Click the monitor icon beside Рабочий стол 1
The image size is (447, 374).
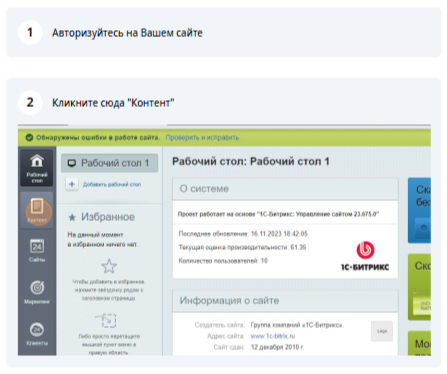click(x=72, y=163)
